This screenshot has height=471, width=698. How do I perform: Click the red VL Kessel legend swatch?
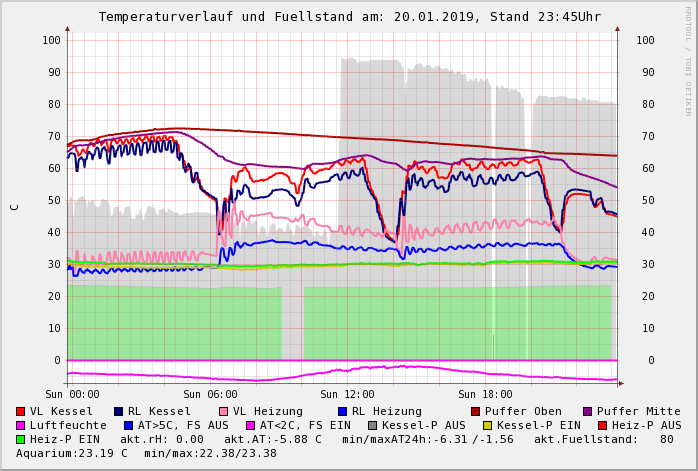pyautogui.click(x=20, y=411)
